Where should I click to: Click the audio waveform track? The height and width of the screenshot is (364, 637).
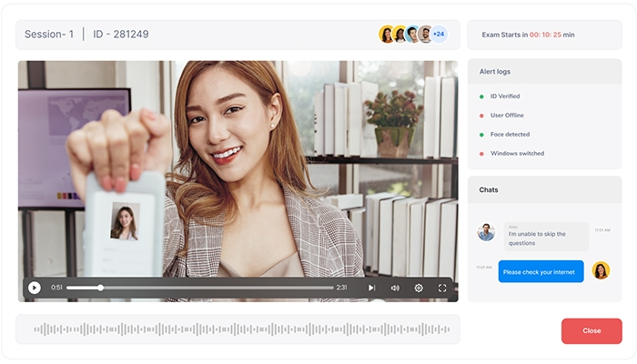pos(238,329)
